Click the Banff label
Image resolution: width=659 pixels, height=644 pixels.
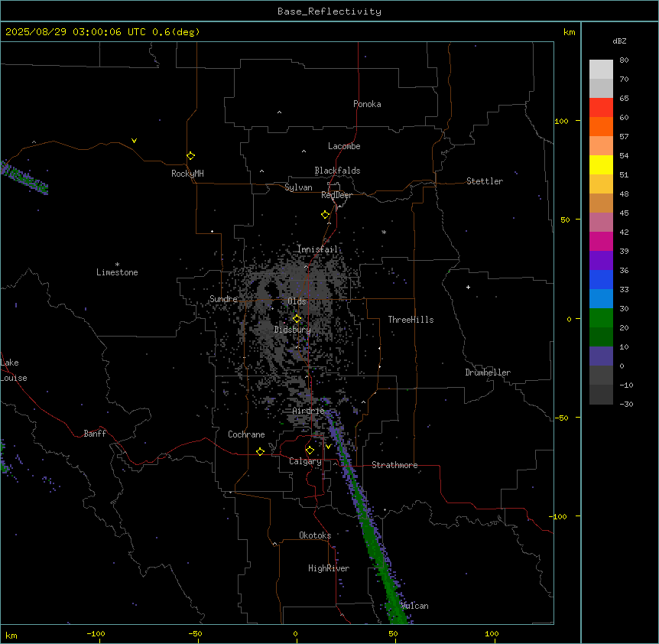95,434
